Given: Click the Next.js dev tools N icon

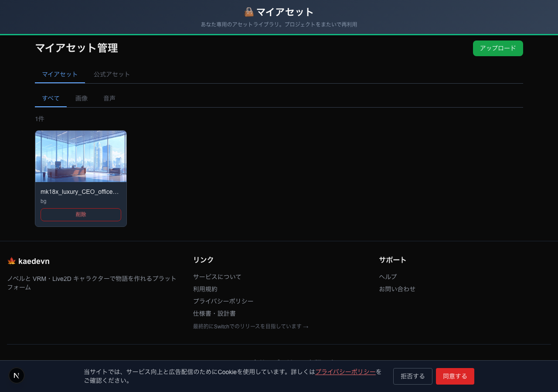Looking at the screenshot, I should pos(17,375).
